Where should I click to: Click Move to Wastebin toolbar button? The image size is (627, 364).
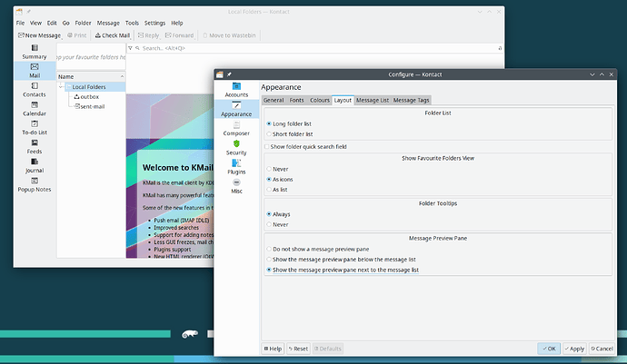pos(229,35)
